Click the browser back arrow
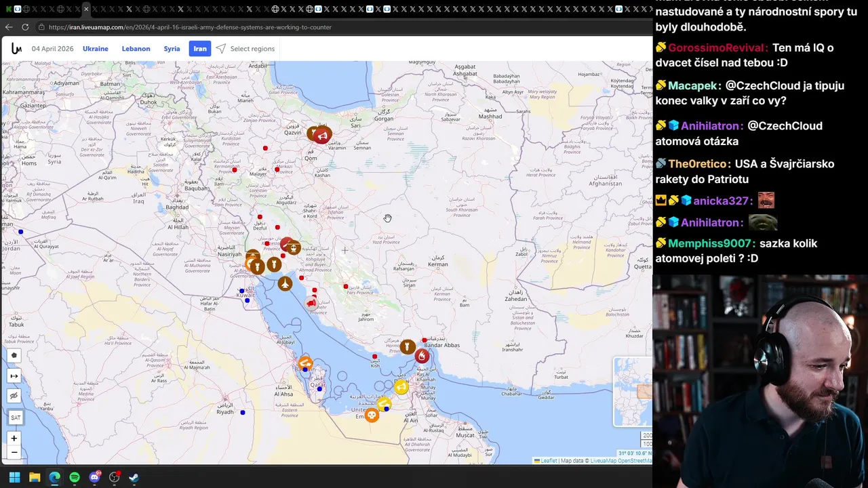This screenshot has width=868, height=488. click(9, 27)
